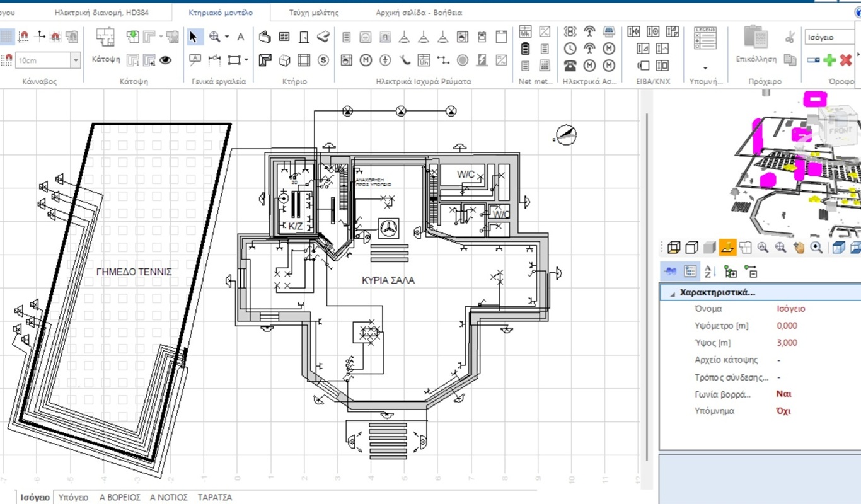This screenshot has width=861, height=504.
Task: Copy selection in Πρόχειρο group
Action: [x=790, y=59]
